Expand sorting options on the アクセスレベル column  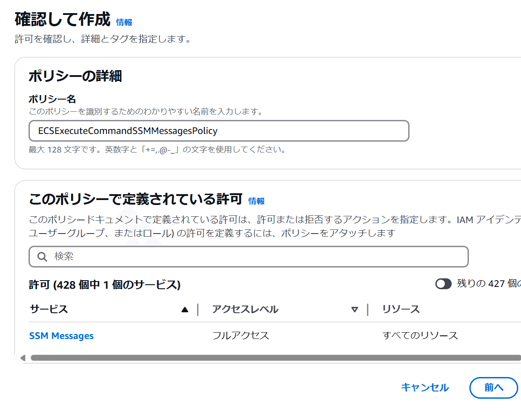click(x=355, y=310)
